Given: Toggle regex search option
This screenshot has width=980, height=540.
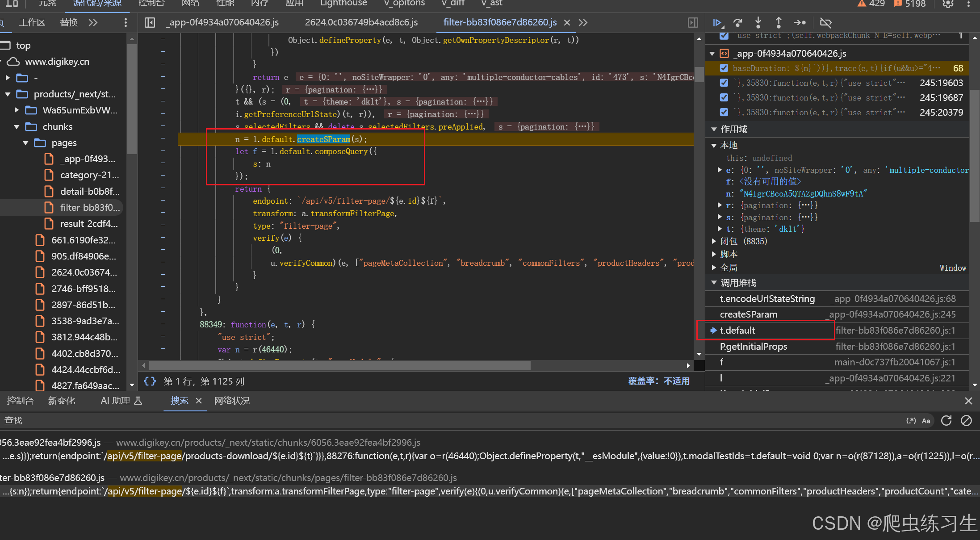Looking at the screenshot, I should click(x=911, y=420).
